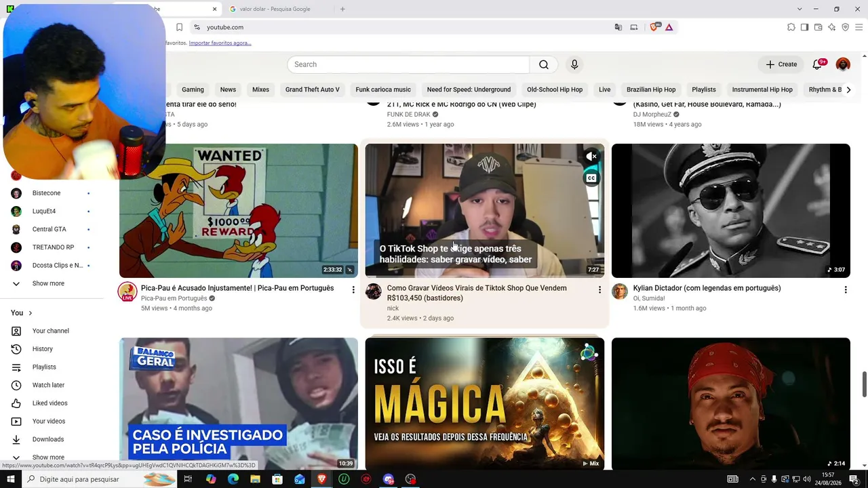
Task: Open the Brave VPN shield icon
Action: 845,27
